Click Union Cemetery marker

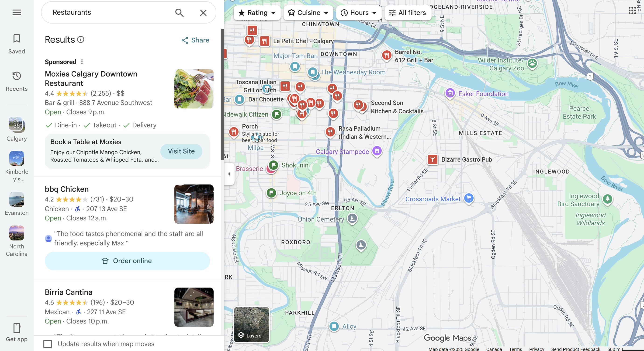352,219
